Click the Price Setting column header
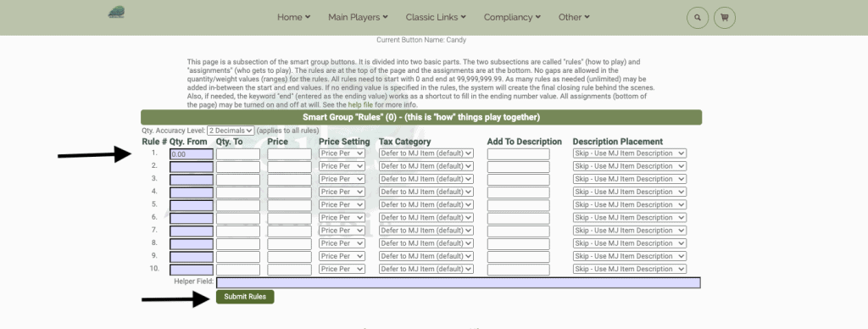 click(344, 142)
